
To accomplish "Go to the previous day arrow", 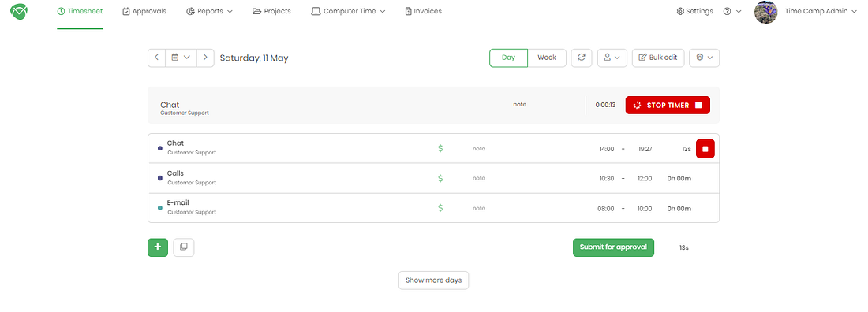I will 157,58.
